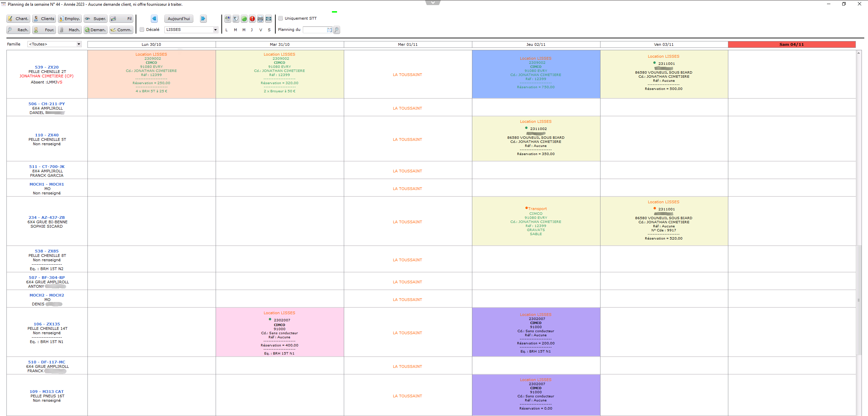
Task: Click the green circle status icon
Action: [x=244, y=19]
